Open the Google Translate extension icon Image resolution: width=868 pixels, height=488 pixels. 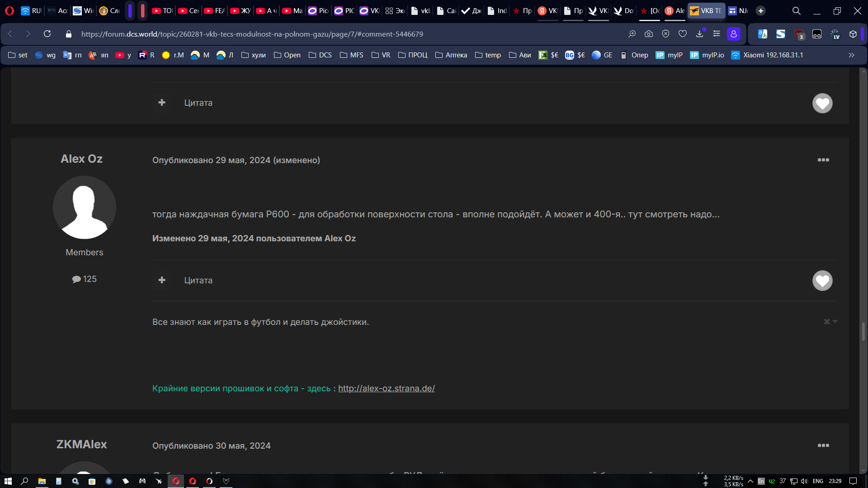pos(763,34)
